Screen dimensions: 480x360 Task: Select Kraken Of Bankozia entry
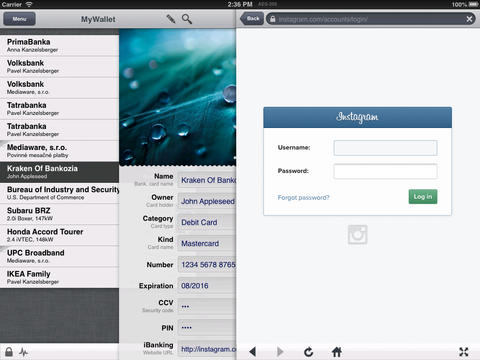point(59,172)
